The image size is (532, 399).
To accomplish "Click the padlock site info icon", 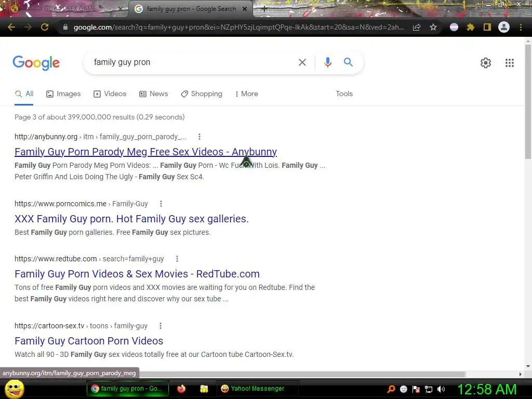I will coord(65,27).
